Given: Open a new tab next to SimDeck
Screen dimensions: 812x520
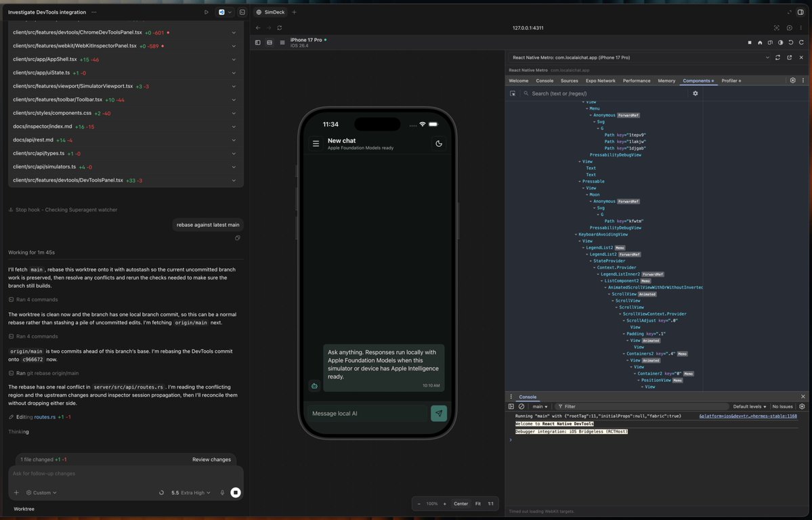Looking at the screenshot, I should tap(294, 12).
